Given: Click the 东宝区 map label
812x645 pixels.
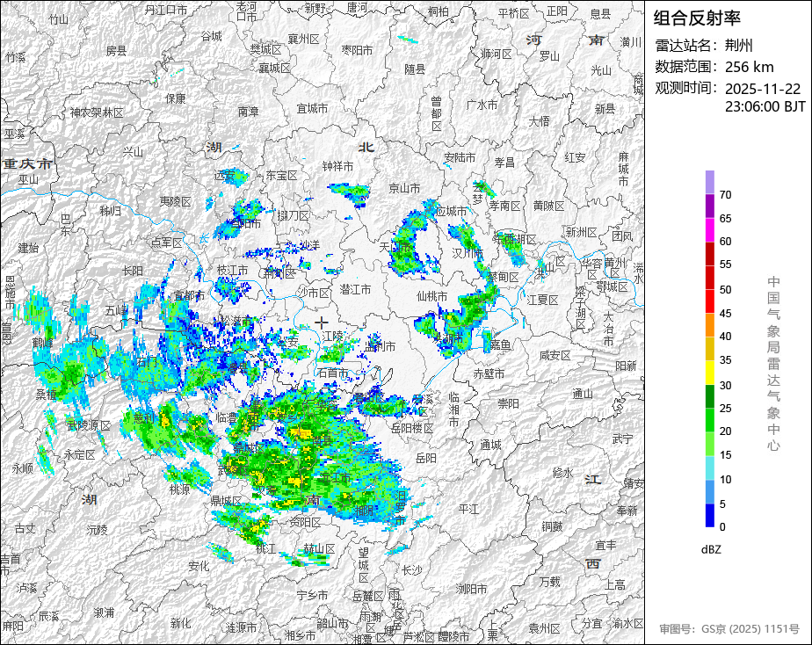Looking at the screenshot, I should 282,176.
